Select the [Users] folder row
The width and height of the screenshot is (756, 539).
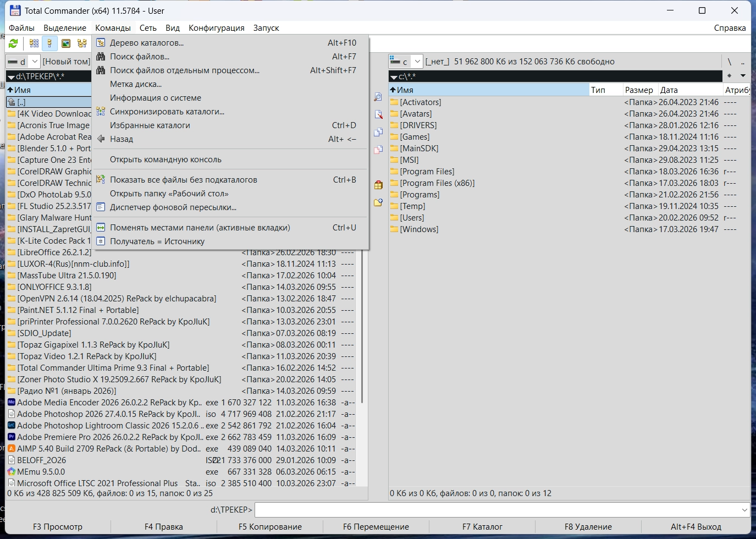[x=570, y=217]
